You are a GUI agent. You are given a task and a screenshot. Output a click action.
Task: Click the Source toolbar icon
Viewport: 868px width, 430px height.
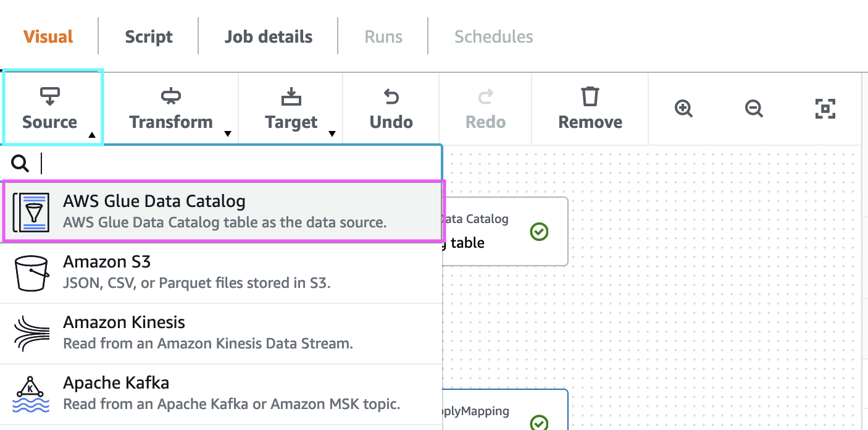[x=50, y=95]
